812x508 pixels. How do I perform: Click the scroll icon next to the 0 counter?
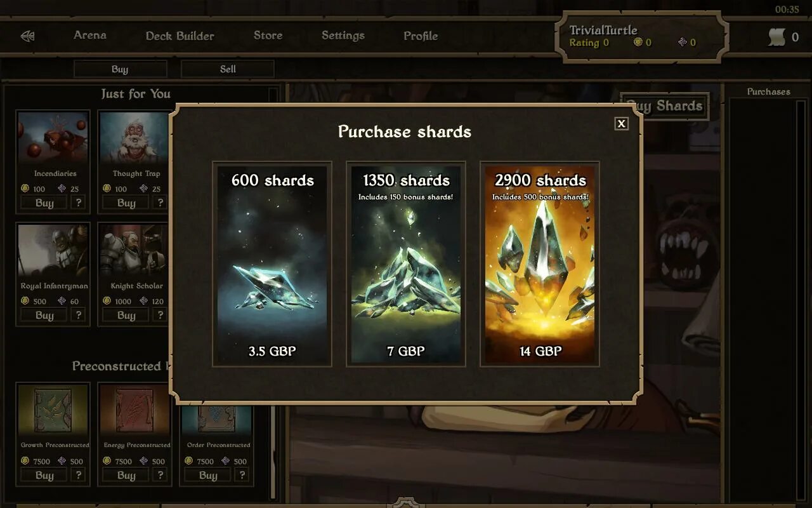pos(777,37)
